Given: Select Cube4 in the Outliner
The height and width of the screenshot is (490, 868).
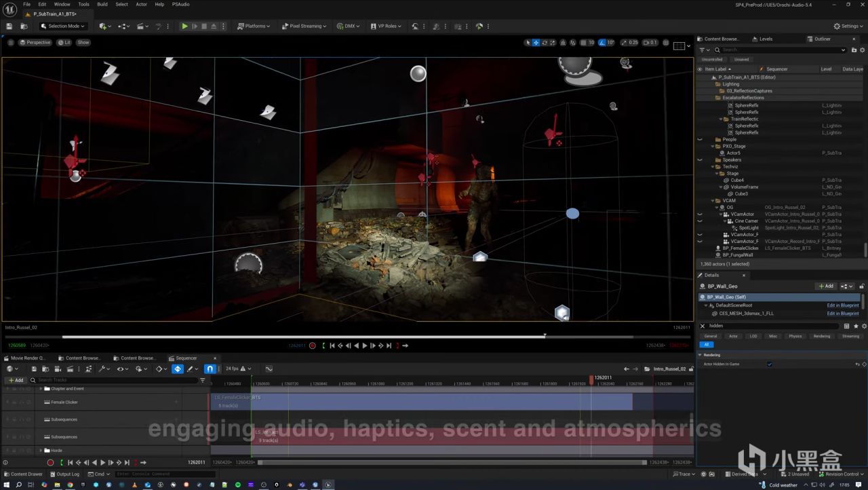Looking at the screenshot, I should coord(737,181).
